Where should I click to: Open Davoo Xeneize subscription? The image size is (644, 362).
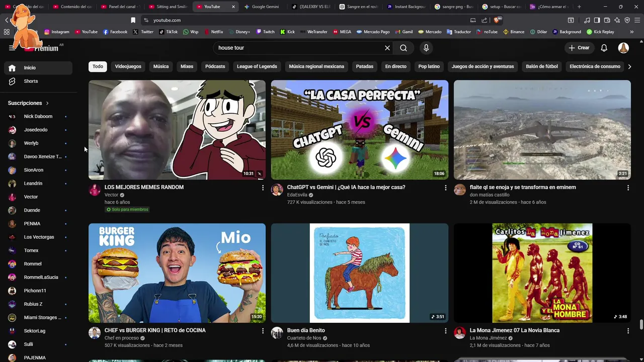click(x=38, y=157)
